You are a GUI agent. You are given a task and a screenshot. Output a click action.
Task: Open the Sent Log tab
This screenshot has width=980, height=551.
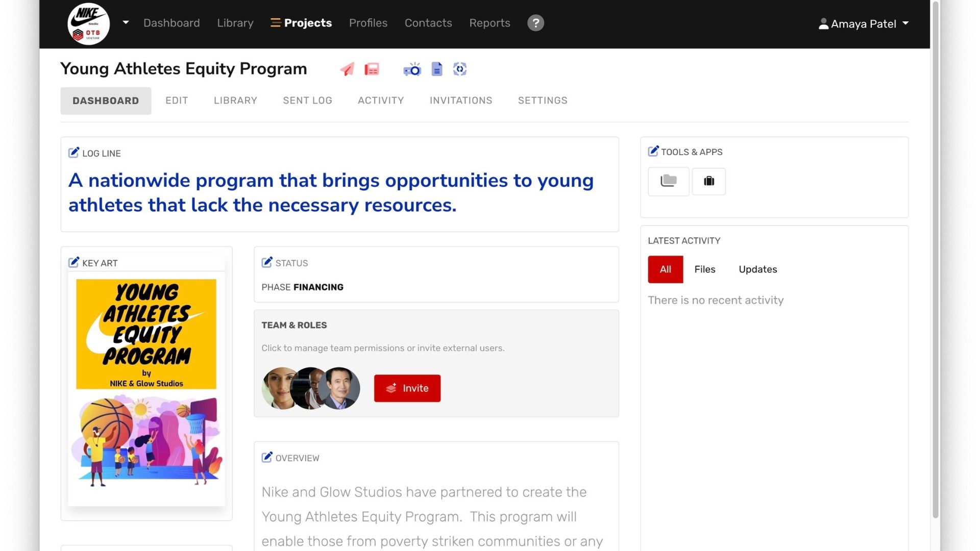click(x=307, y=101)
